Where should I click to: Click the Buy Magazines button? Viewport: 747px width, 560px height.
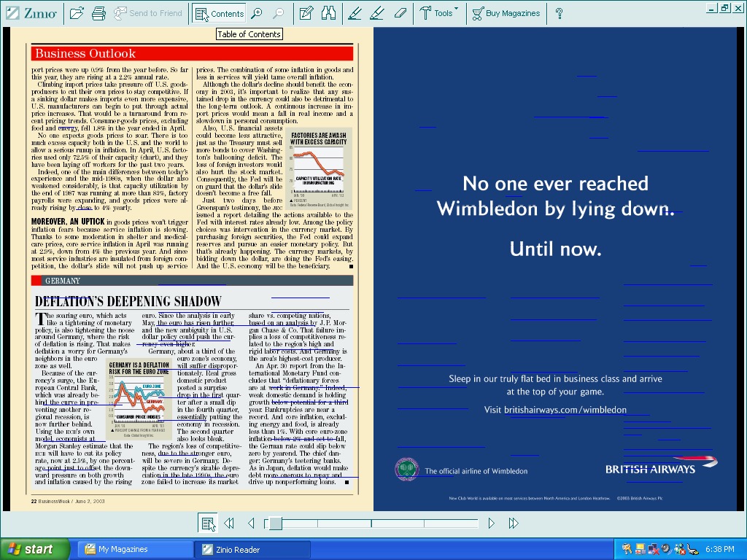(506, 13)
